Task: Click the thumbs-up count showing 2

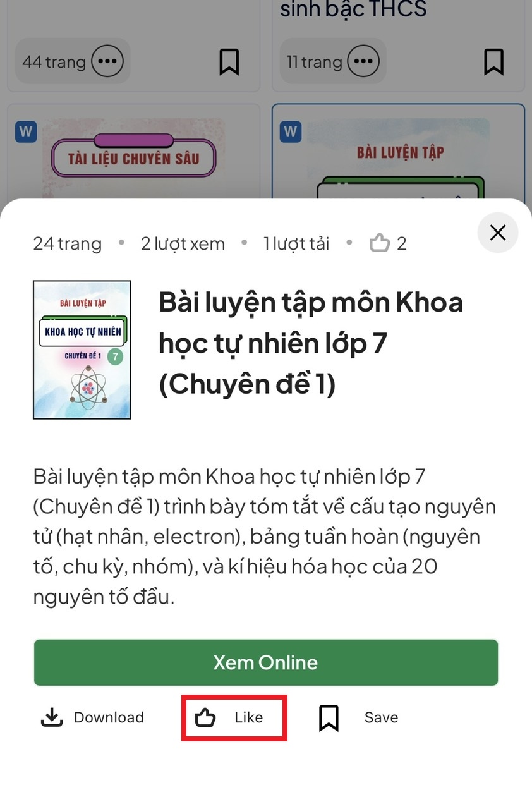Action: coord(388,243)
